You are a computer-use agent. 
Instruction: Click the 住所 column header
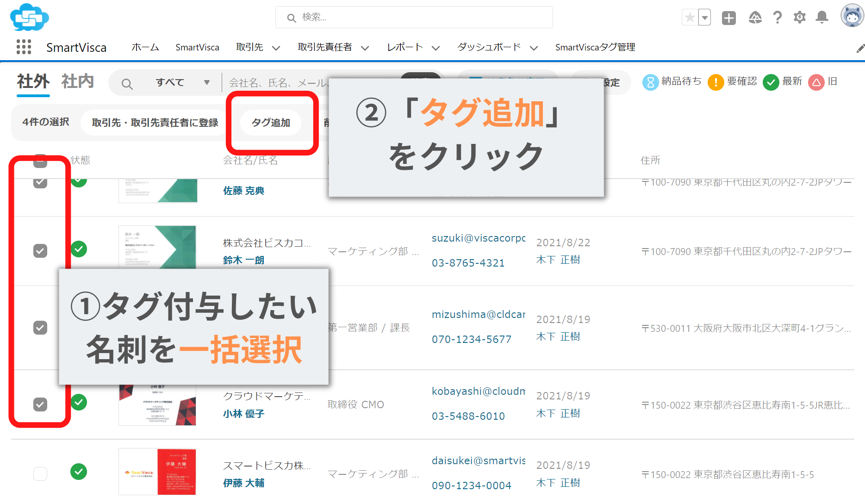650,160
